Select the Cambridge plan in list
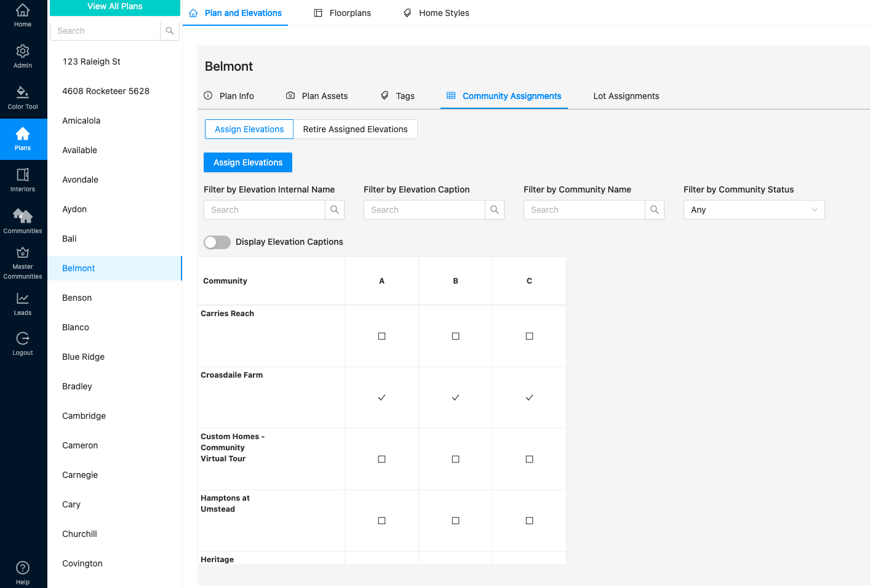 tap(84, 416)
